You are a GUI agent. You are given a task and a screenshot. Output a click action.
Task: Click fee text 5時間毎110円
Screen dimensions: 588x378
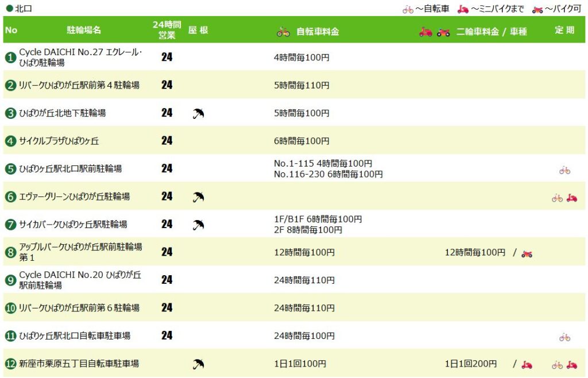[x=302, y=85]
